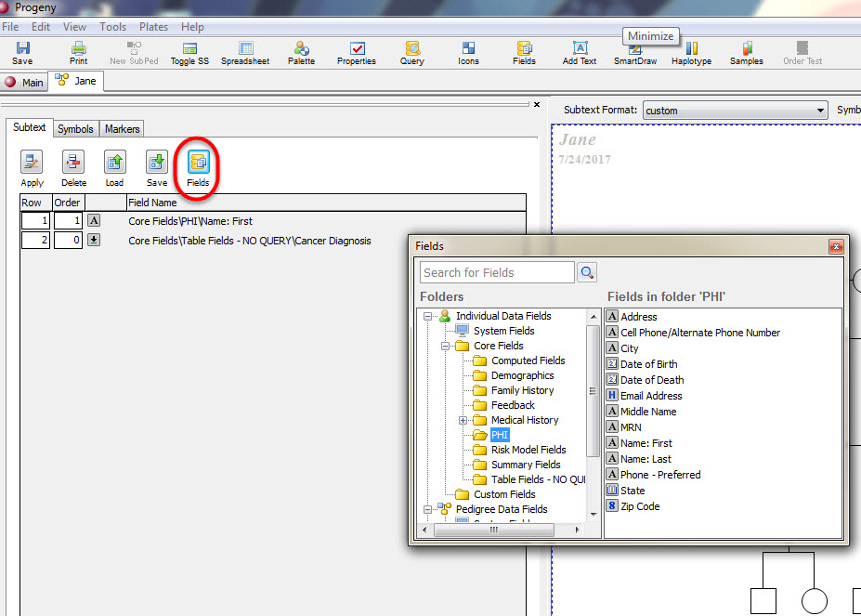
Task: Open the Plates menu
Action: [153, 27]
